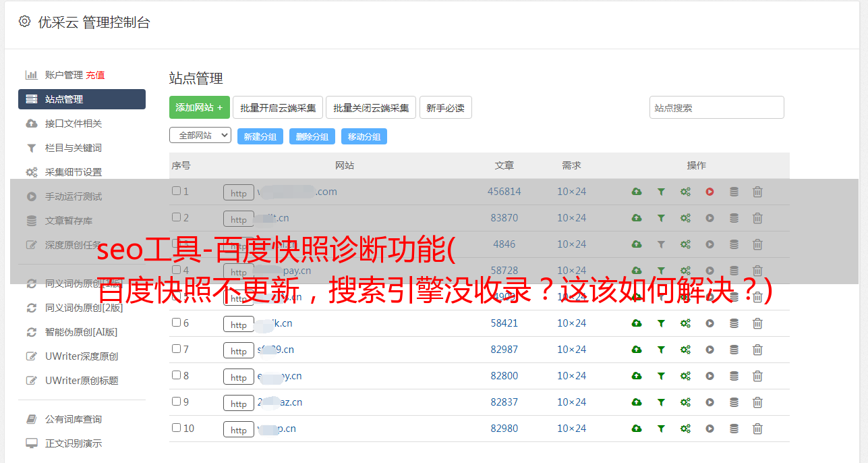Click the 添加网站 + button
Screen dimensions: 868x463
200,107
